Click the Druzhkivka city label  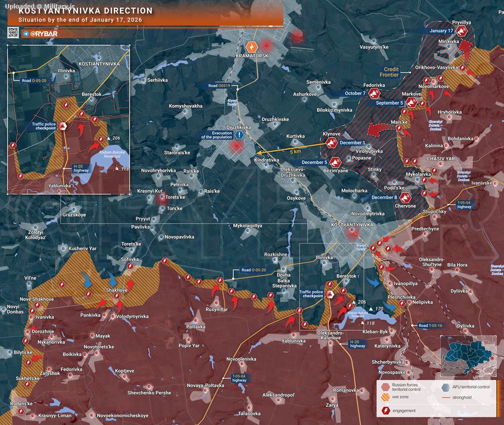tap(238, 128)
